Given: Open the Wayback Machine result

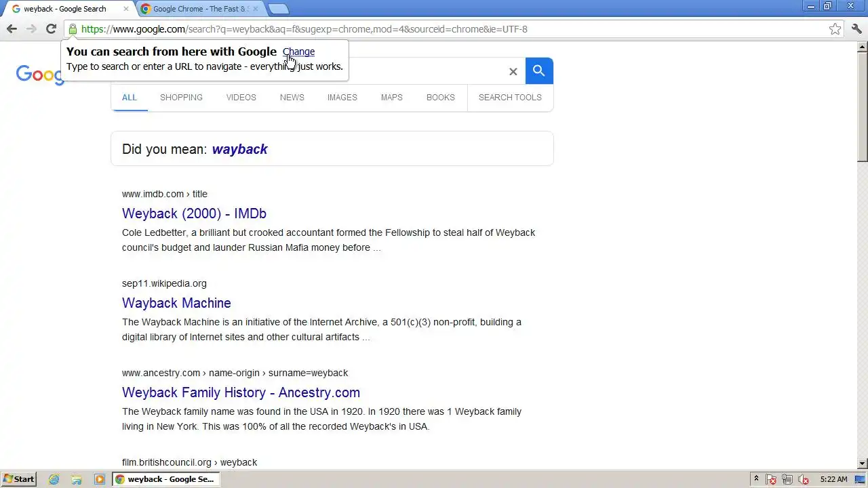Looking at the screenshot, I should [x=176, y=303].
